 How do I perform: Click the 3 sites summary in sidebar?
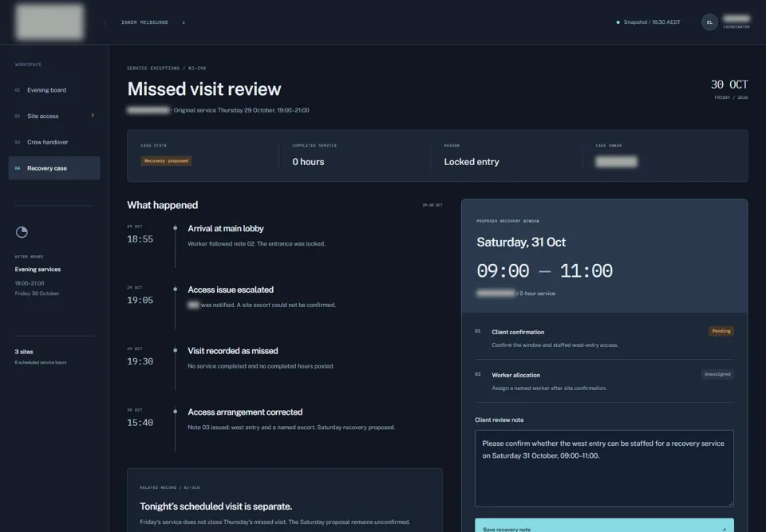click(x=24, y=352)
